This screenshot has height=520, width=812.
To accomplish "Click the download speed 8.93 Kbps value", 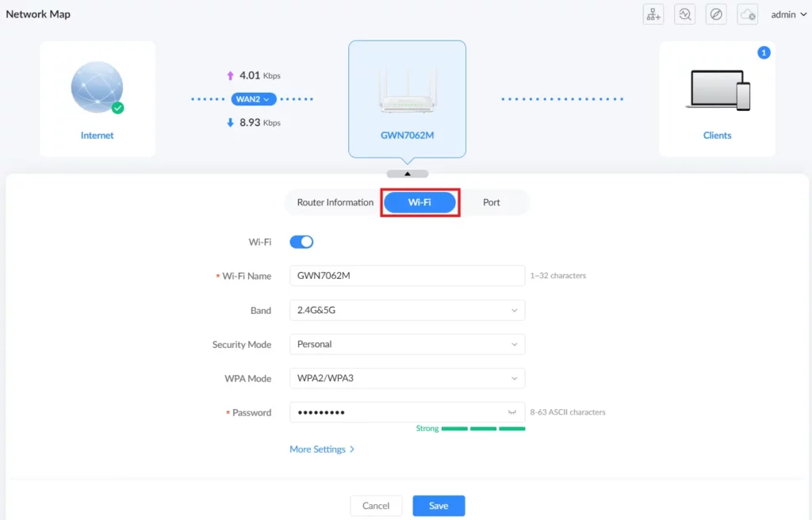I will click(260, 123).
